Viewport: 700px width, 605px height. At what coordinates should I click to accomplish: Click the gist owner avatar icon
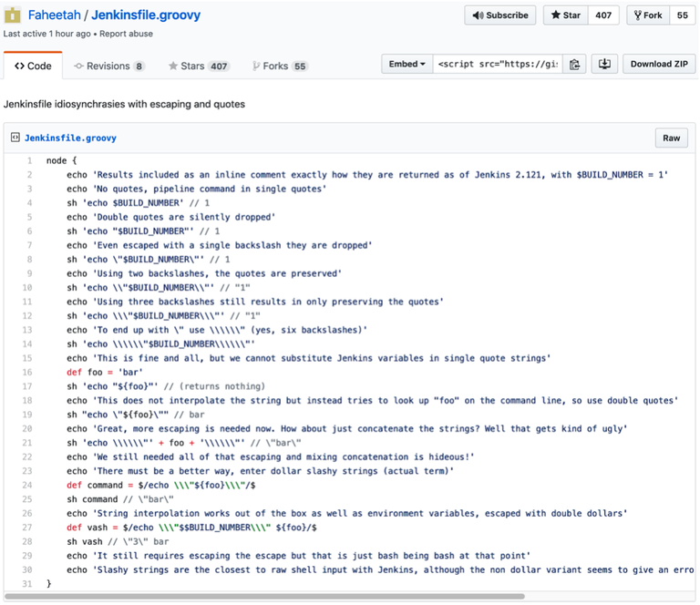click(x=12, y=15)
